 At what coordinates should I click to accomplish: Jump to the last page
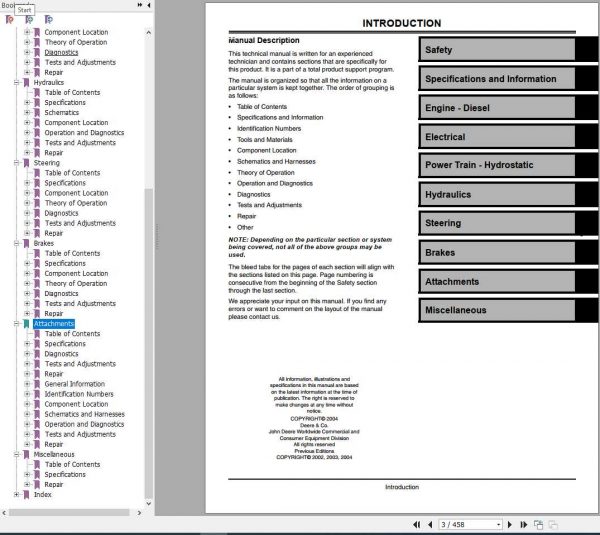523,524
